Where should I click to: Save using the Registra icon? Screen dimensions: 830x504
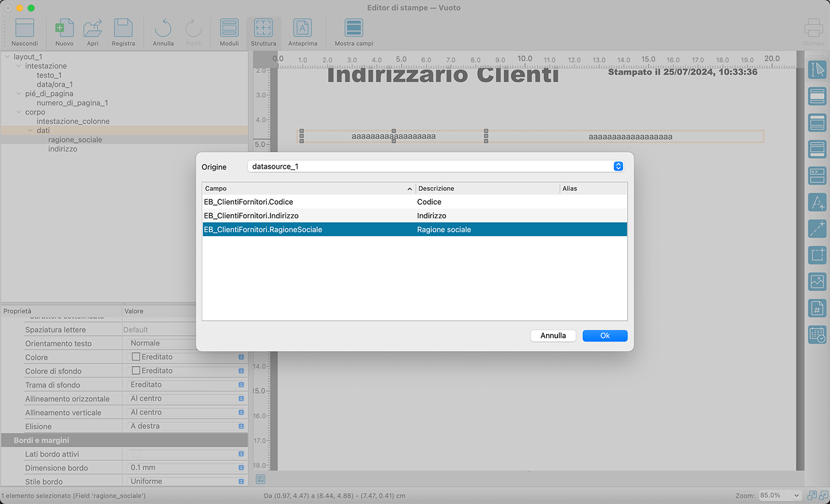pyautogui.click(x=123, y=28)
